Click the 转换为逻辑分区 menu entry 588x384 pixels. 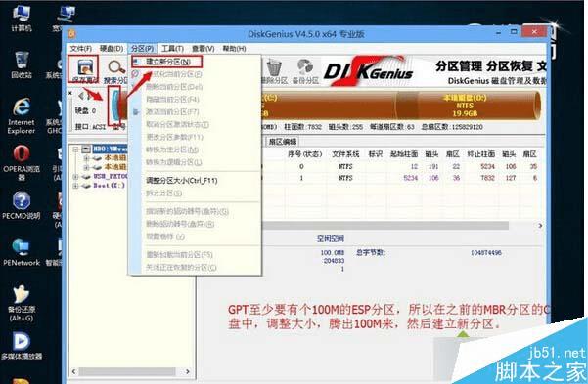click(x=173, y=162)
